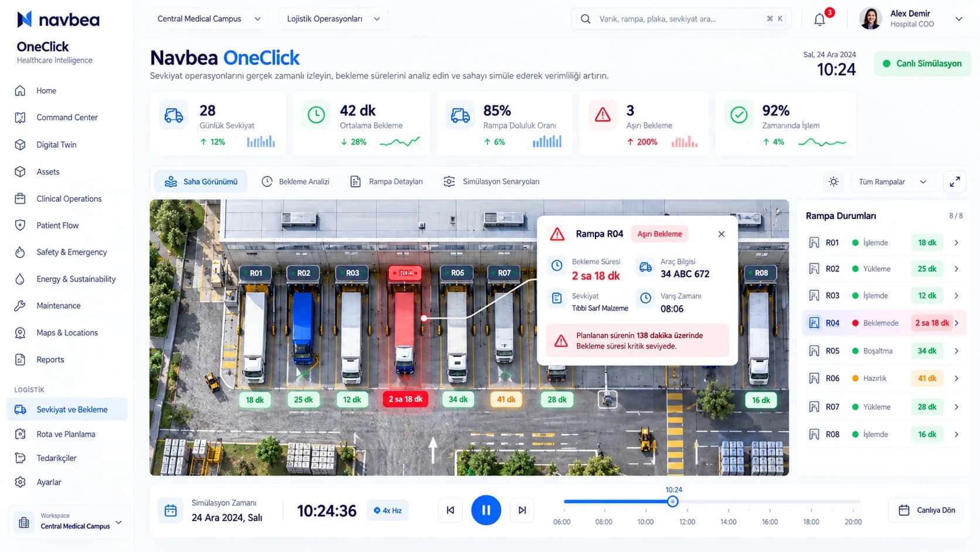Skip to next simulation step
980x552 pixels.
(x=522, y=510)
